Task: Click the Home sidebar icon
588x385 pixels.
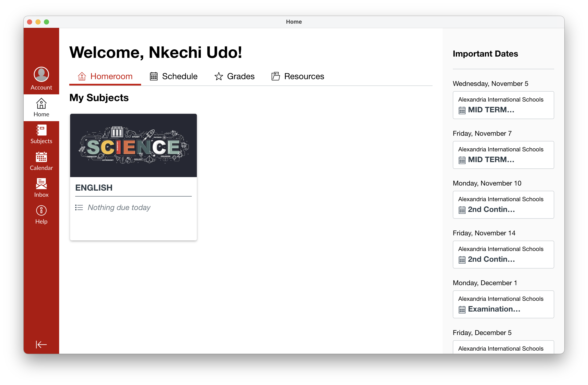Action: click(41, 104)
